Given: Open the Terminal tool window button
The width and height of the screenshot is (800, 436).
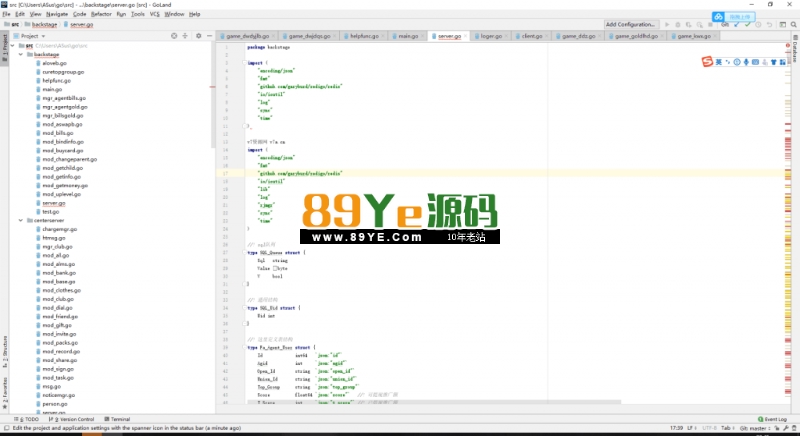Looking at the screenshot, I should coord(117,419).
